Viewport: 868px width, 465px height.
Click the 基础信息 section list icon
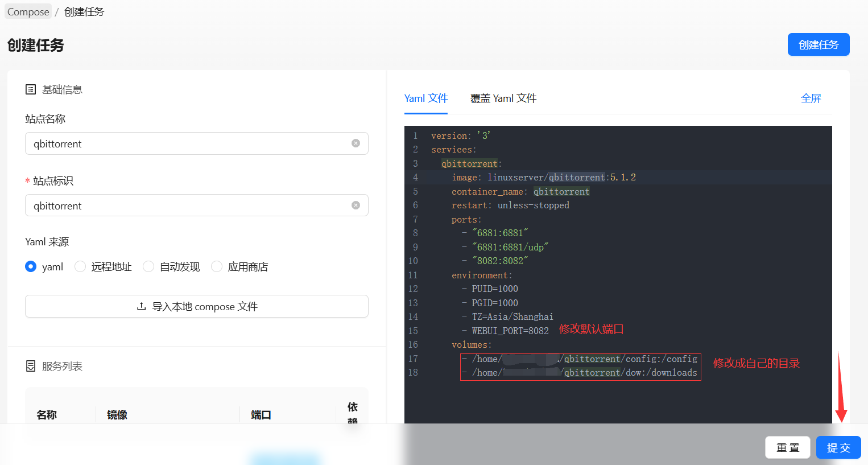tap(31, 89)
